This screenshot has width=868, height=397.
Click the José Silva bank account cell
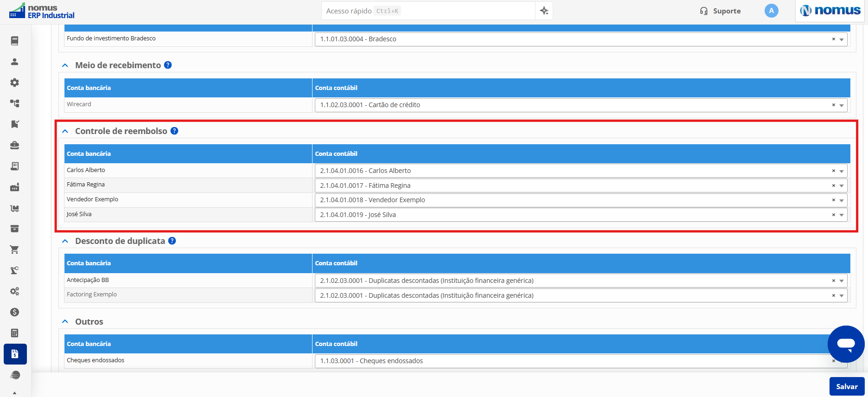188,215
